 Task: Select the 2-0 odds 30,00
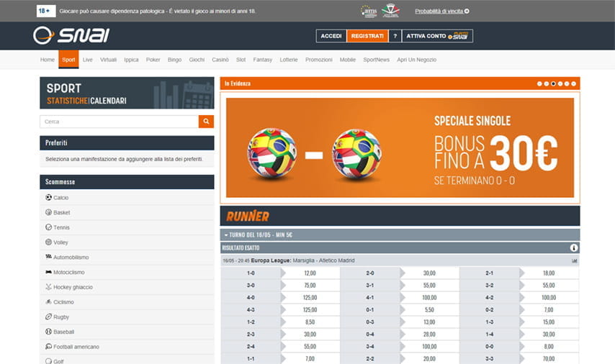pyautogui.click(x=429, y=273)
